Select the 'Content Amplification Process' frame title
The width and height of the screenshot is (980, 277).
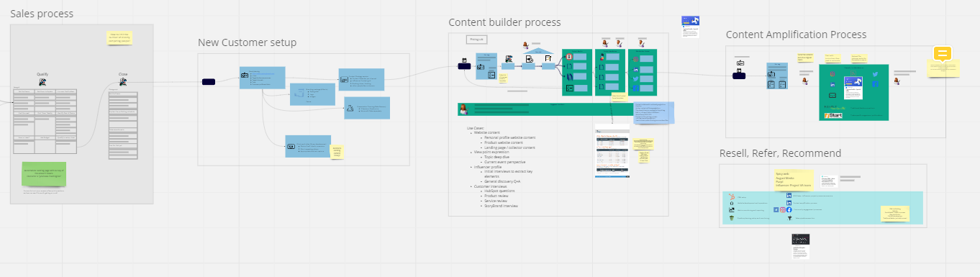coord(796,35)
